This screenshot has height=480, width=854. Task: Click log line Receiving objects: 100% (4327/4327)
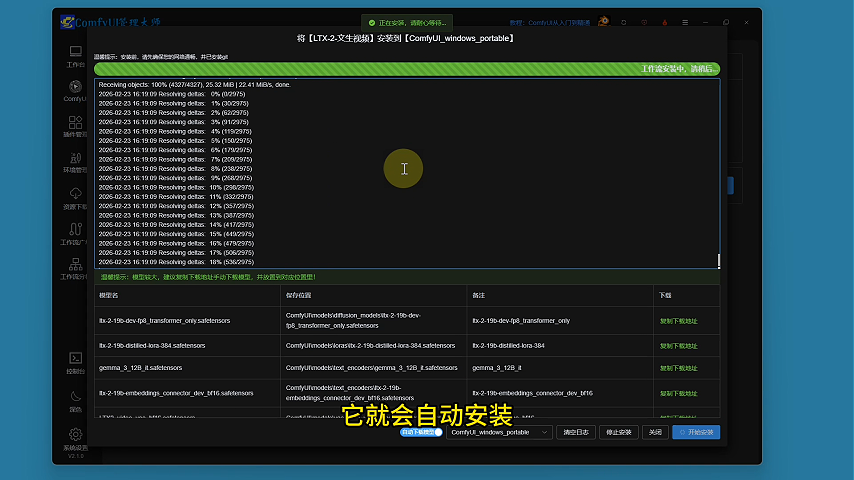[195, 84]
